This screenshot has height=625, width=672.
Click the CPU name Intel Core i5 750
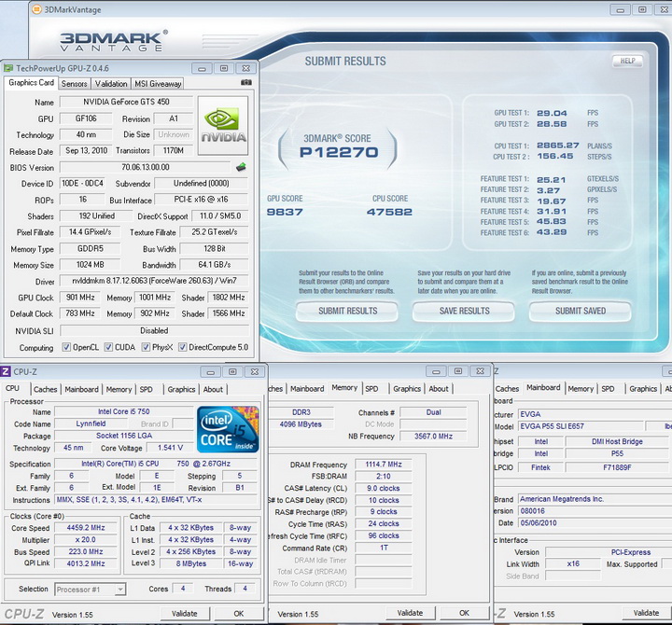[124, 411]
